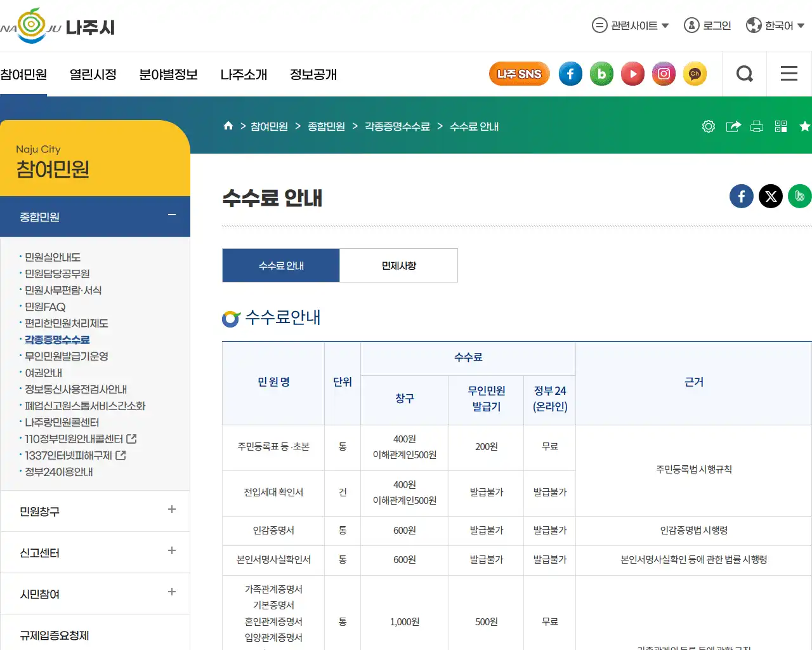Open Naju blog green icon in header

601,74
